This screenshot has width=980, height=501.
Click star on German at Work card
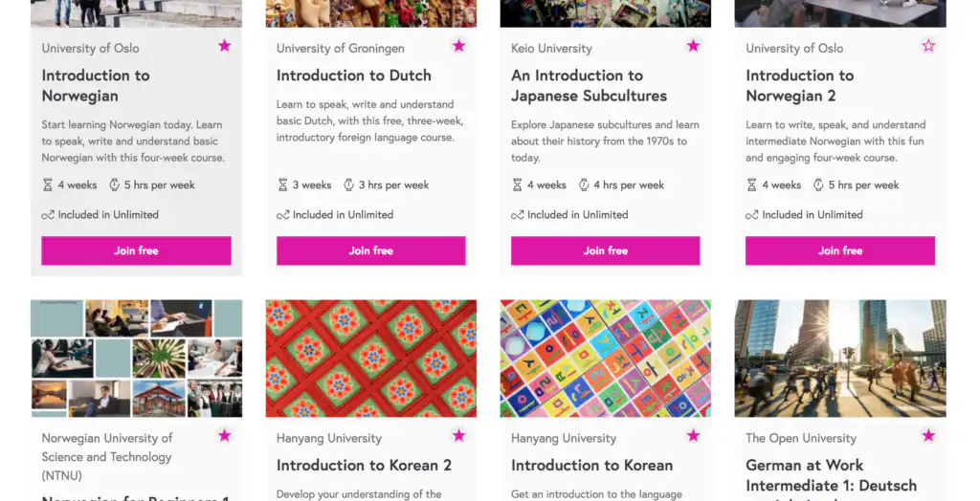click(928, 435)
